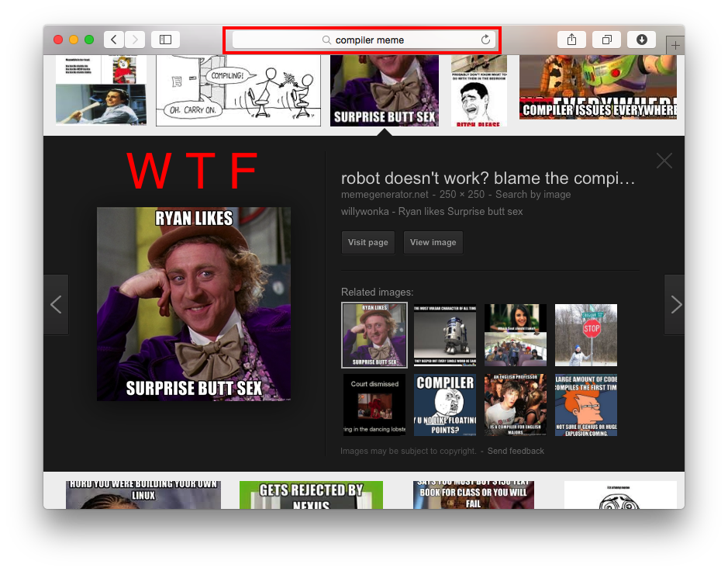The height and width of the screenshot is (571, 728).
Task: Open the 'Gets rejected by Nexus' meme result
Action: coord(311,495)
